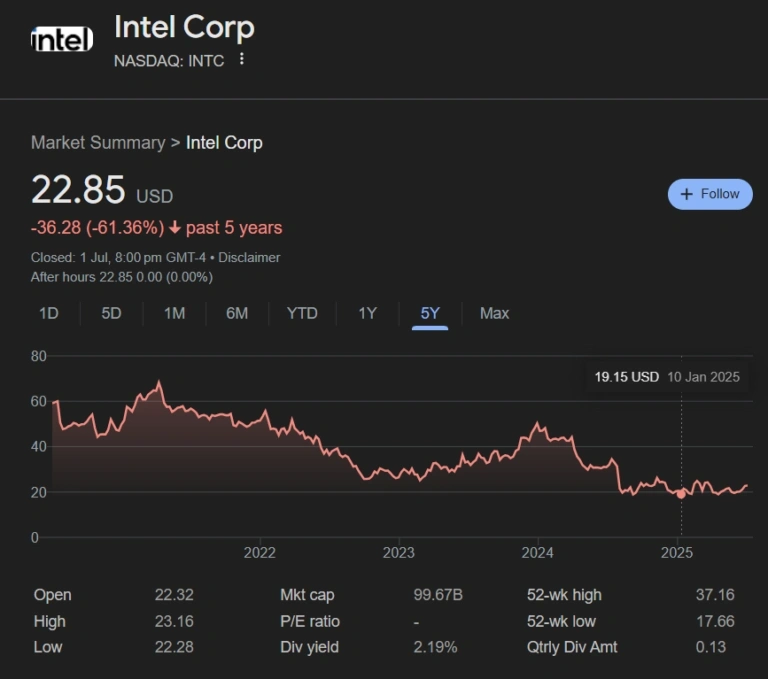Click the chart marker dot at 10 Jan 2025

[681, 494]
